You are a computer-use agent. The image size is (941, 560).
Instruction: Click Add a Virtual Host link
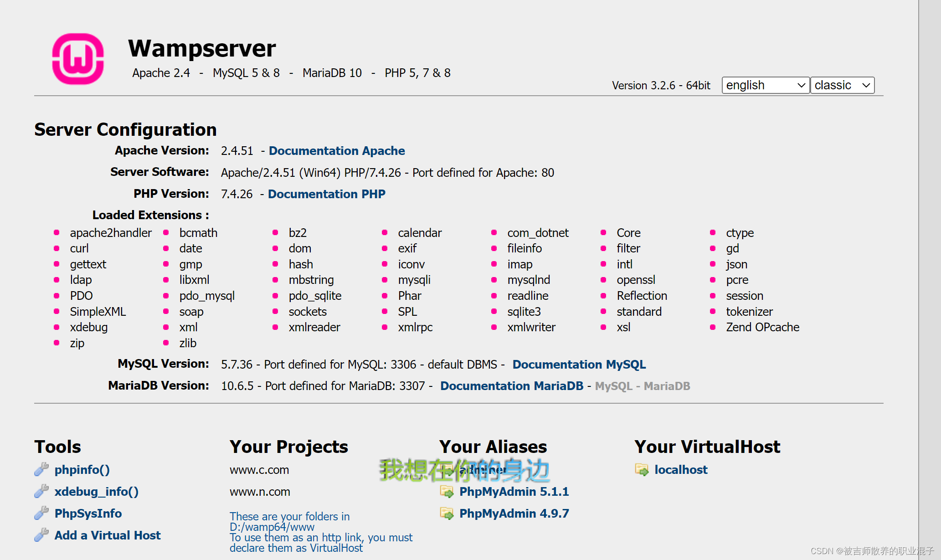pyautogui.click(x=108, y=535)
